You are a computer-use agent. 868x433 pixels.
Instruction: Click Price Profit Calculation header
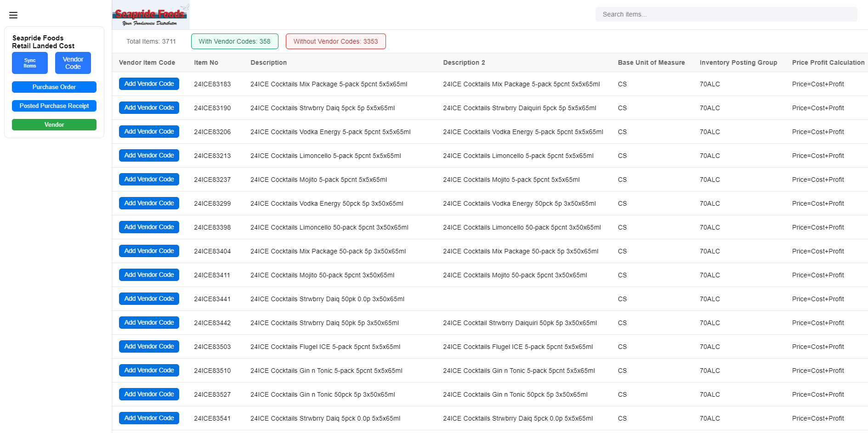pyautogui.click(x=828, y=62)
